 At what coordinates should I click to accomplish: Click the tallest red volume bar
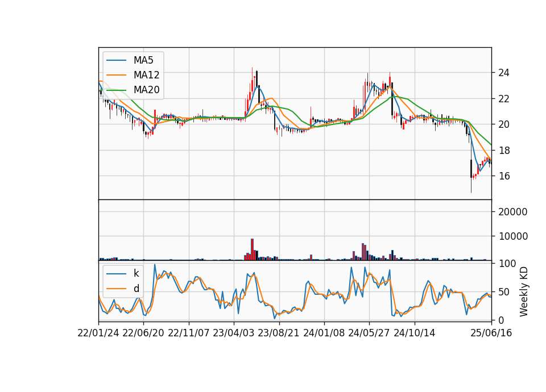(252, 249)
